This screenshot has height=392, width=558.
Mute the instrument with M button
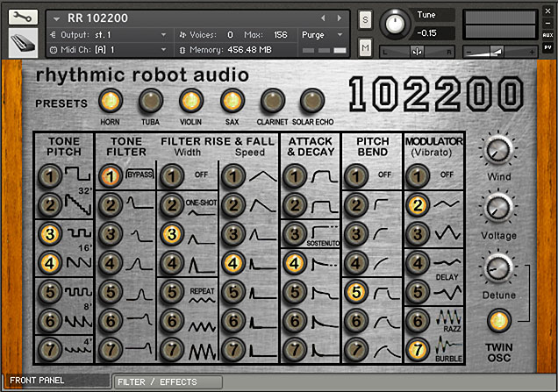click(365, 47)
